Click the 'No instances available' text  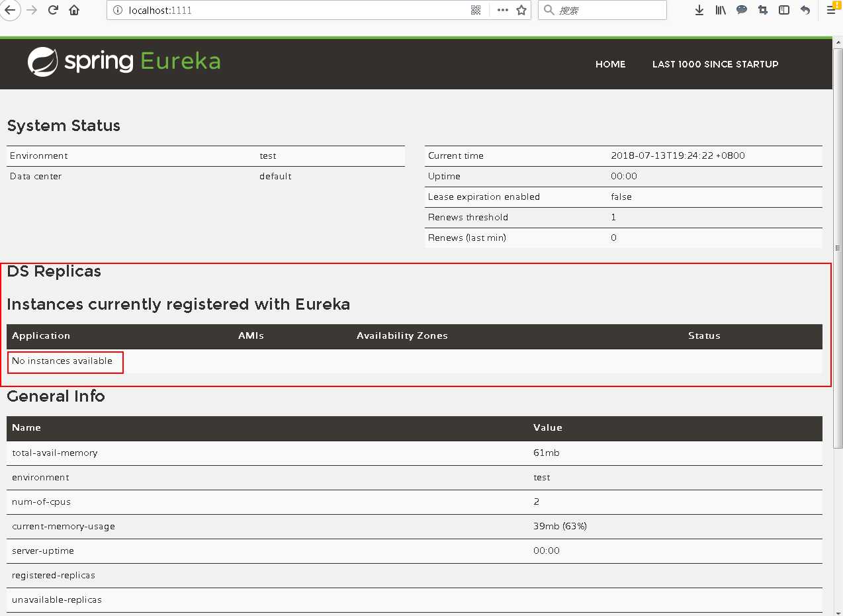click(x=62, y=361)
